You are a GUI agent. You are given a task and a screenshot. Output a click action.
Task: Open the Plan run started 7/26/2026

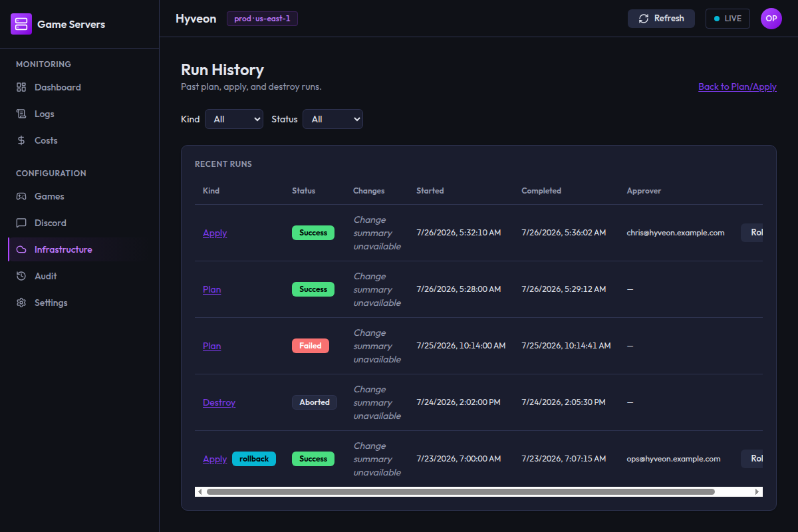212,289
